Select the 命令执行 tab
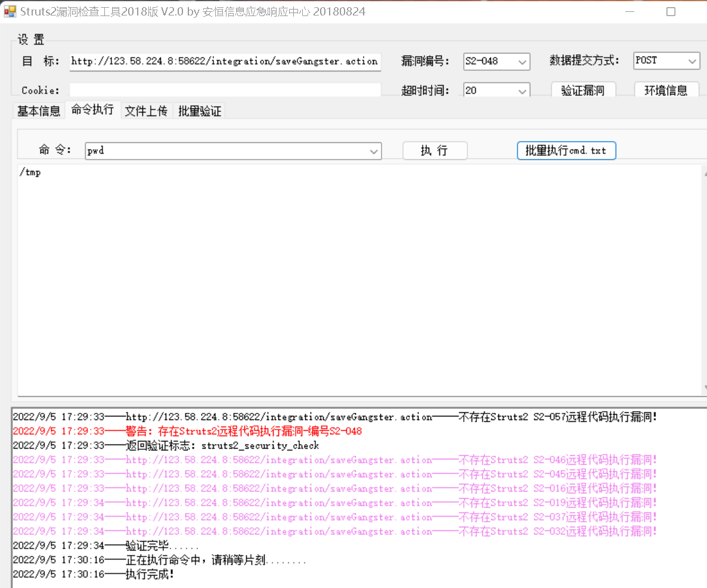Image resolution: width=707 pixels, height=588 pixels. pyautogui.click(x=92, y=110)
